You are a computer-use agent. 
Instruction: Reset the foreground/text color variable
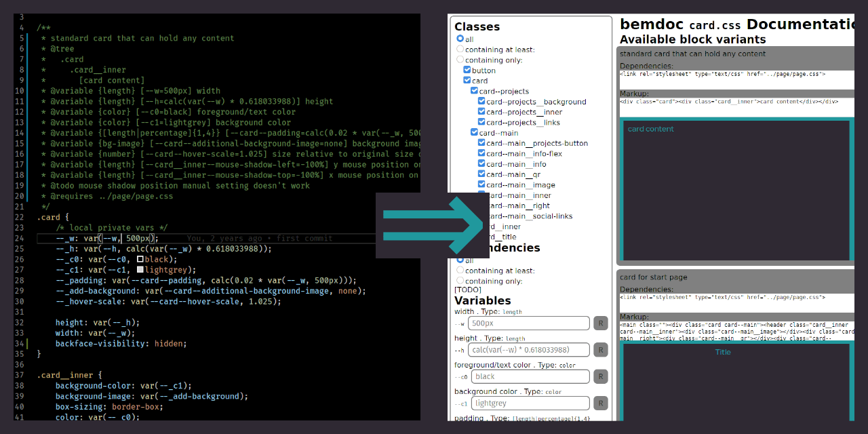pos(600,376)
